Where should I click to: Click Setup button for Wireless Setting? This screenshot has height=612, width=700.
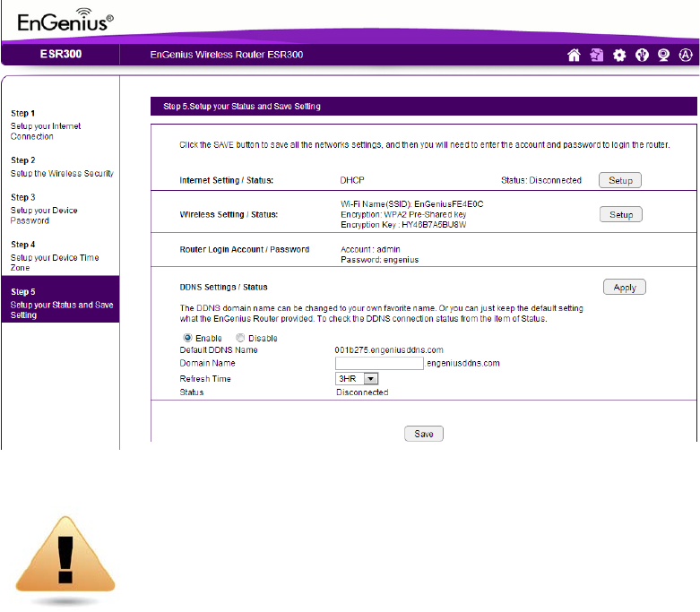pos(621,215)
